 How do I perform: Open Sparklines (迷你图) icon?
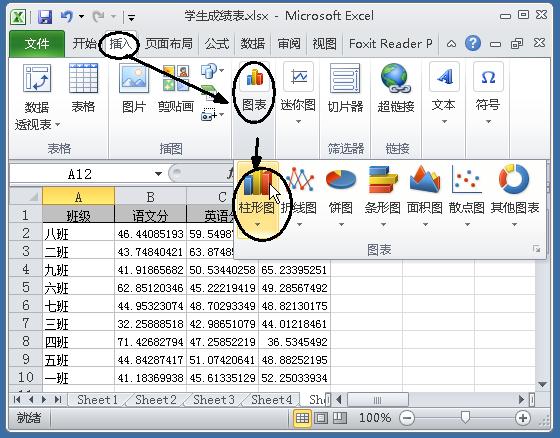pyautogui.click(x=299, y=77)
